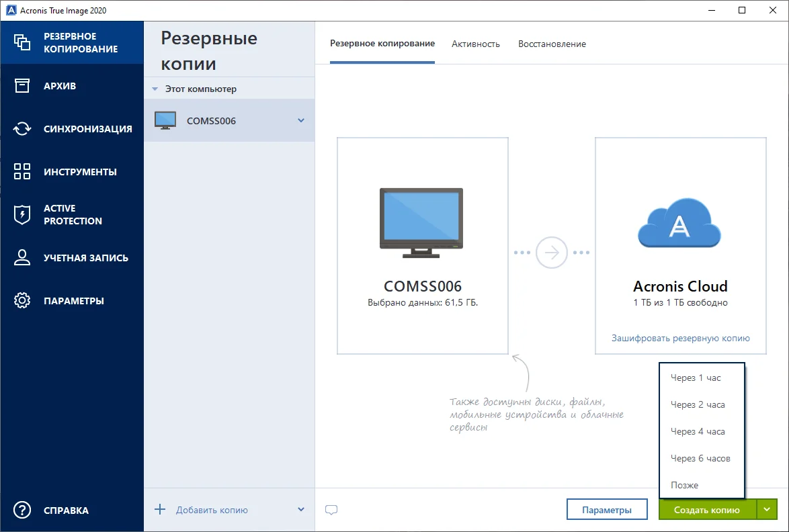
Task: Click the 'Параметры' button at bottom
Action: click(x=607, y=510)
